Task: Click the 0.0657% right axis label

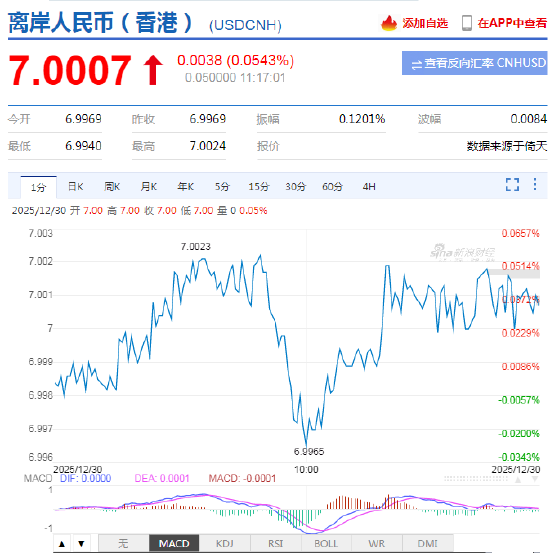Action: pyautogui.click(x=520, y=233)
